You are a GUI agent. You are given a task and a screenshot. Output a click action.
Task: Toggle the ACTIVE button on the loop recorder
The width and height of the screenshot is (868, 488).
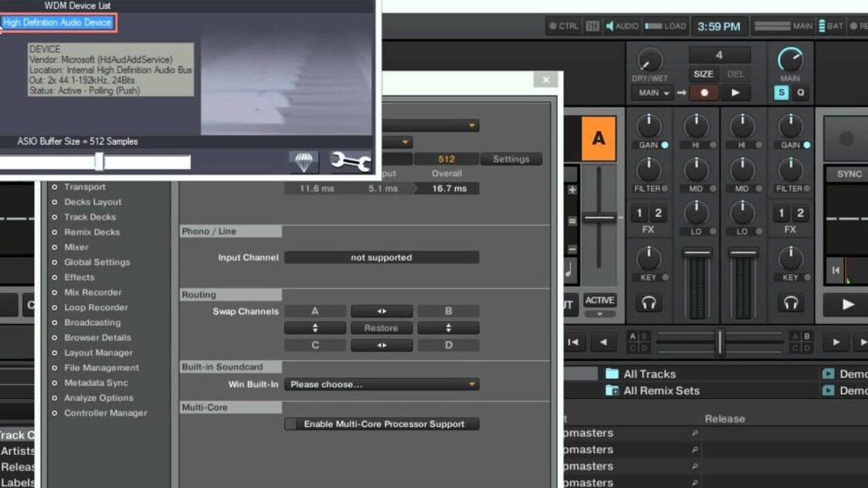(x=600, y=301)
